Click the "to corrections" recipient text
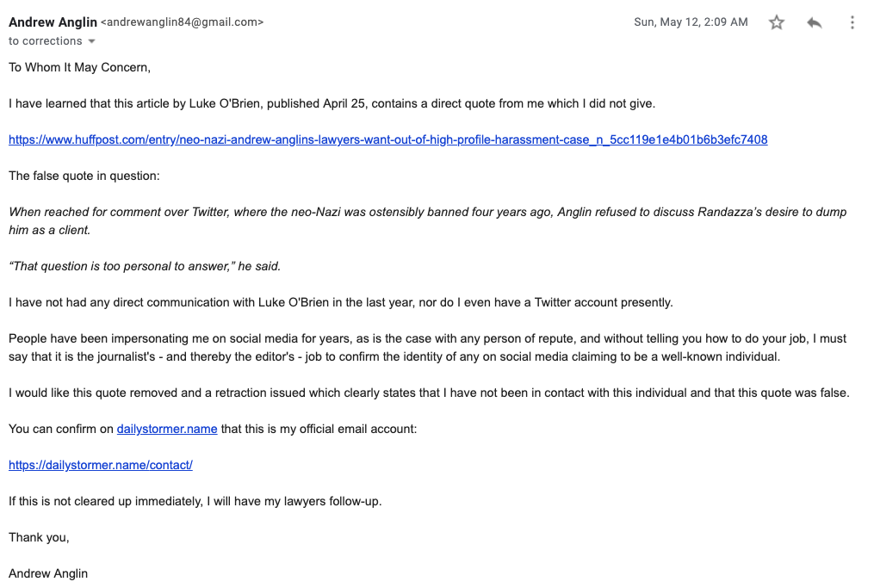The height and width of the screenshot is (588, 874). coord(46,41)
